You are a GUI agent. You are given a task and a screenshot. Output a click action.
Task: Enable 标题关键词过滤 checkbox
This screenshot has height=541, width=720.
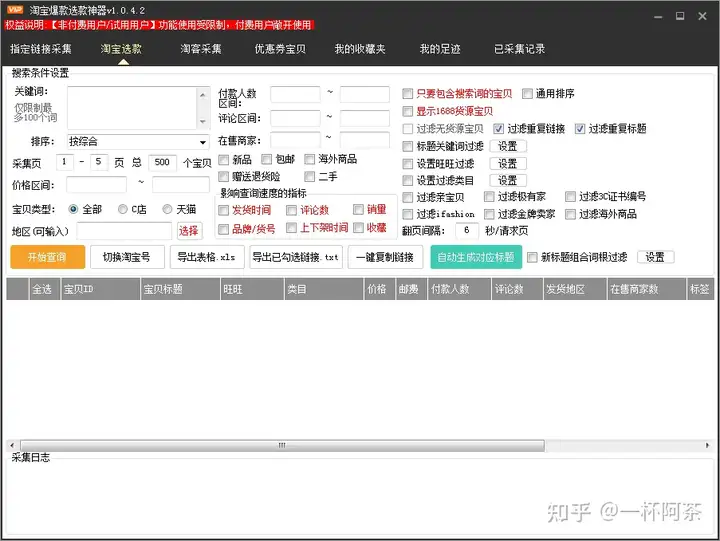[x=407, y=147]
